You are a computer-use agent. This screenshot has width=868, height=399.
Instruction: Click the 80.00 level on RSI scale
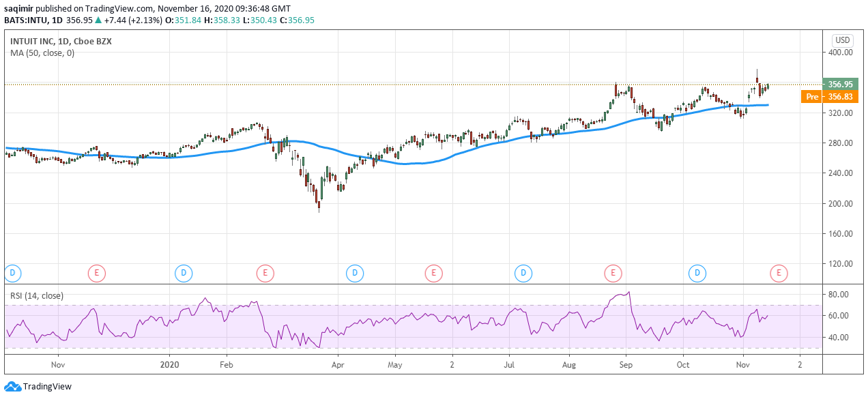pyautogui.click(x=839, y=294)
